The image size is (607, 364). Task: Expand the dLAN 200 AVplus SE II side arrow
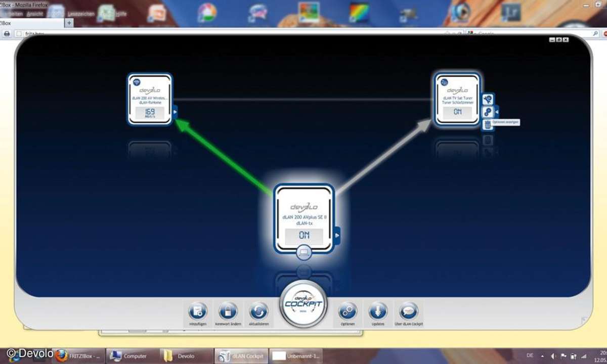click(x=337, y=235)
